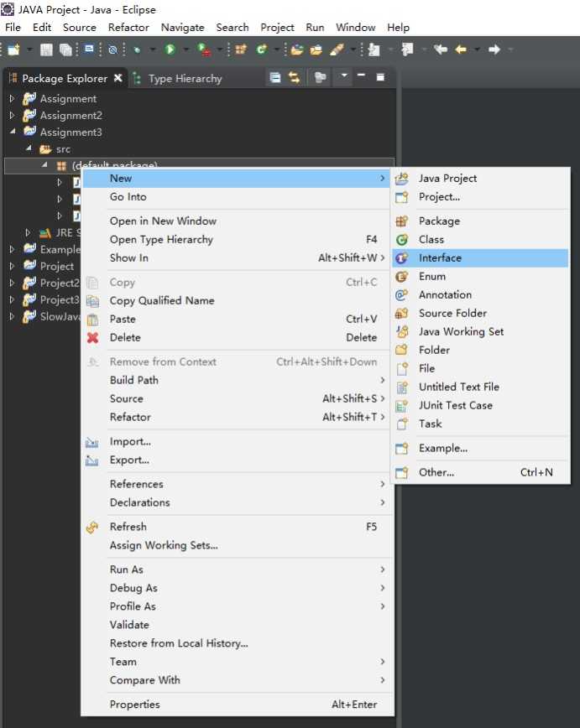Click the Open Type toolbar icon
The width and height of the screenshot is (580, 728).
tap(296, 49)
